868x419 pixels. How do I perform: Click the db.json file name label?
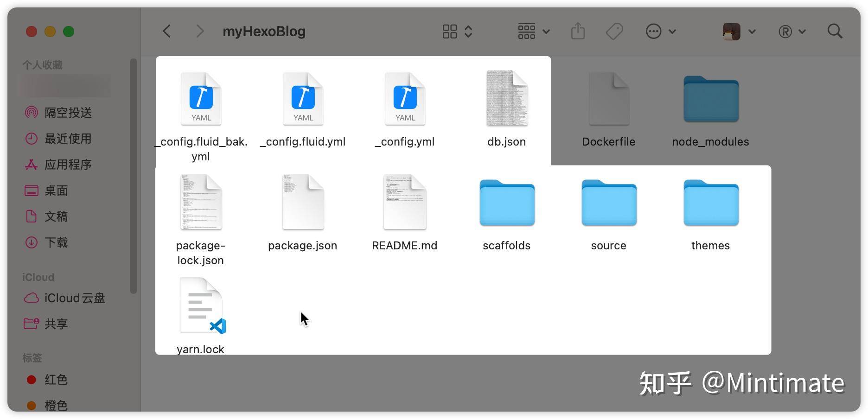[x=507, y=142]
